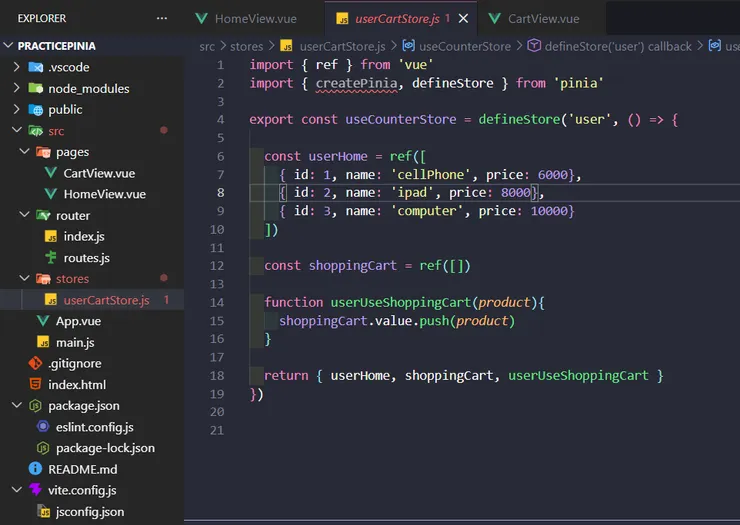Click the git icon next to .gitignore
Viewport: 740px width, 525px height.
pos(35,363)
